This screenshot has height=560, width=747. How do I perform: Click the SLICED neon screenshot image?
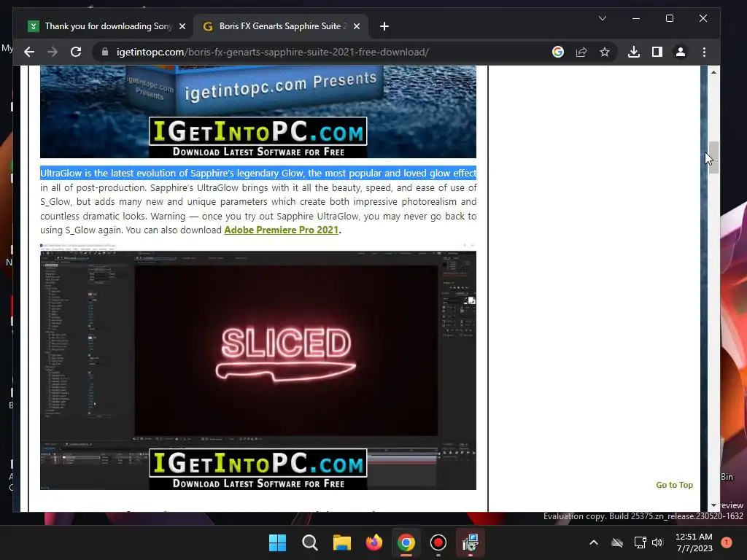tap(258, 367)
